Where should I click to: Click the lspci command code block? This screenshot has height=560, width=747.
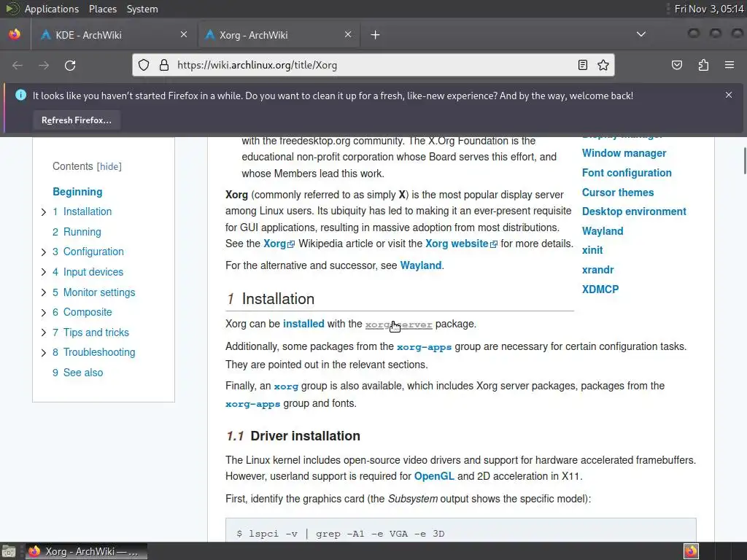[x=461, y=530]
